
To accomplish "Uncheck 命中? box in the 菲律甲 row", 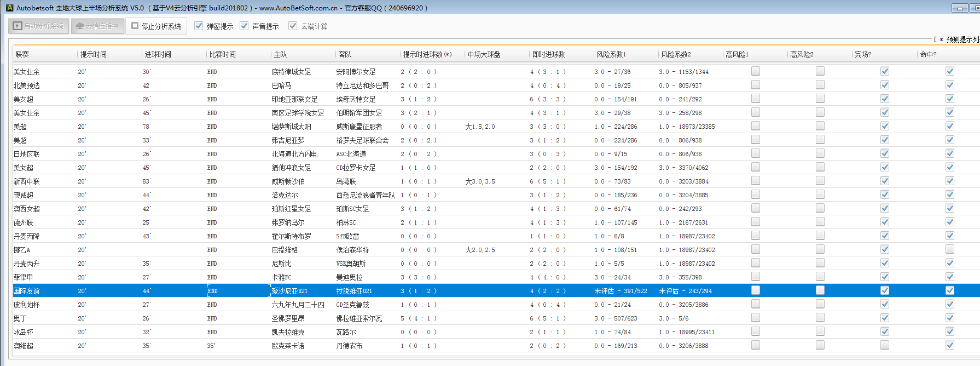I will click(x=950, y=277).
